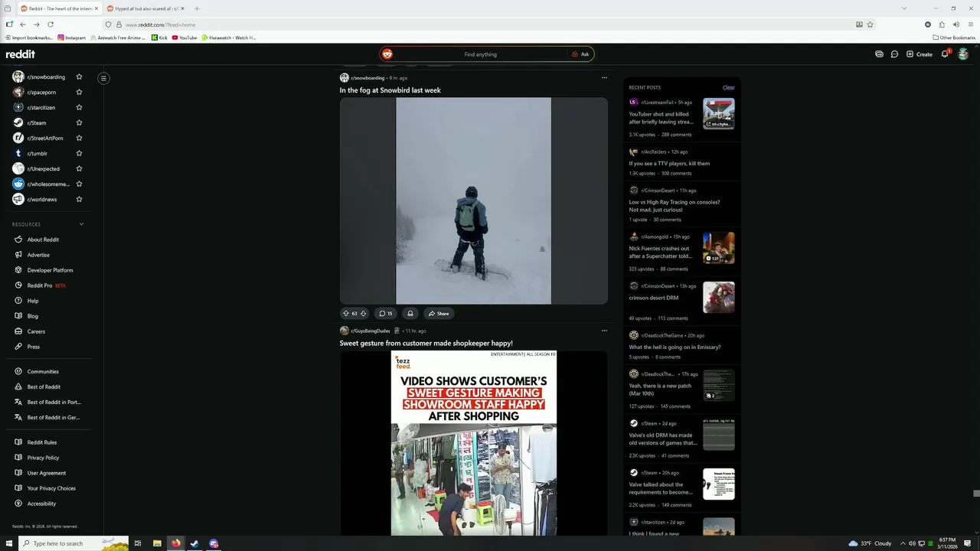Screen dimensions: 980x551
Task: Click the Create post button
Action: pyautogui.click(x=920, y=54)
